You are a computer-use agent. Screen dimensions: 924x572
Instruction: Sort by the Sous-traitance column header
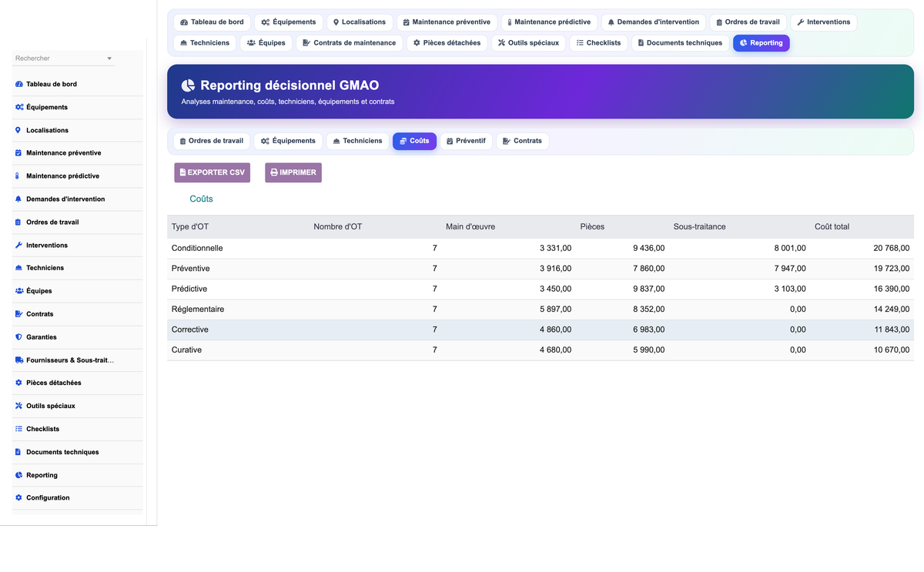click(x=699, y=226)
